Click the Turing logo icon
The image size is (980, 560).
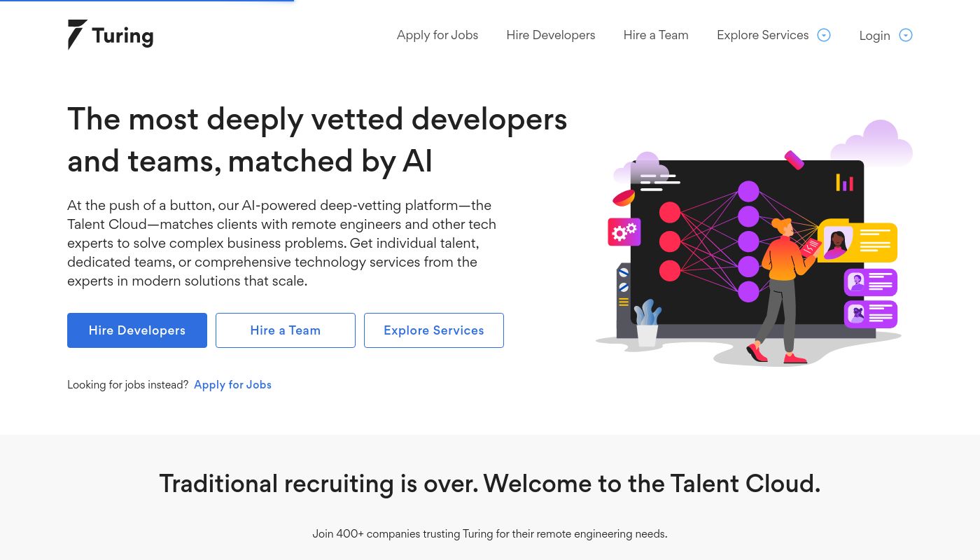pos(77,34)
